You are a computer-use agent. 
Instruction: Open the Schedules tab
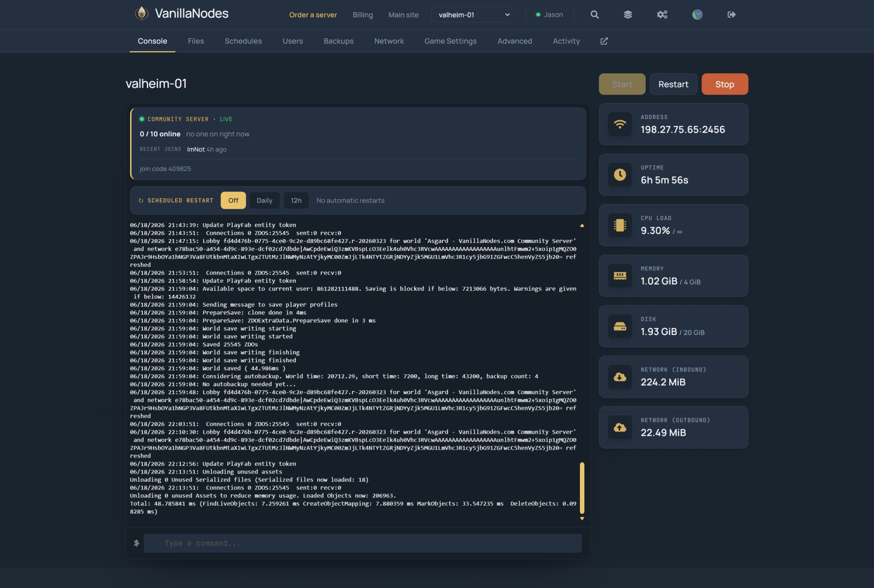point(243,41)
